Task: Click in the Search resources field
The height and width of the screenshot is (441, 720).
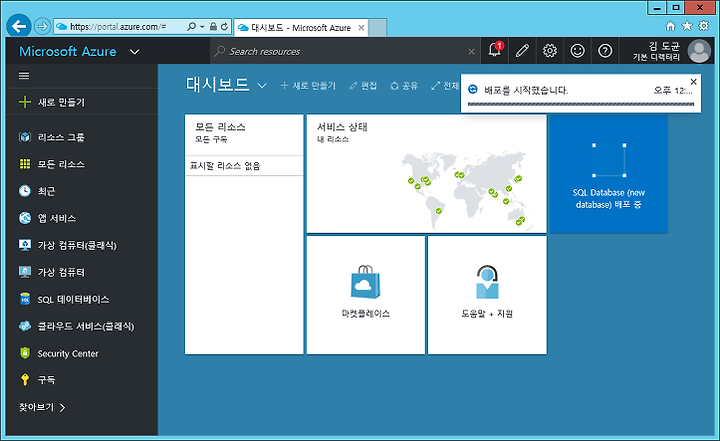Action: click(x=344, y=51)
